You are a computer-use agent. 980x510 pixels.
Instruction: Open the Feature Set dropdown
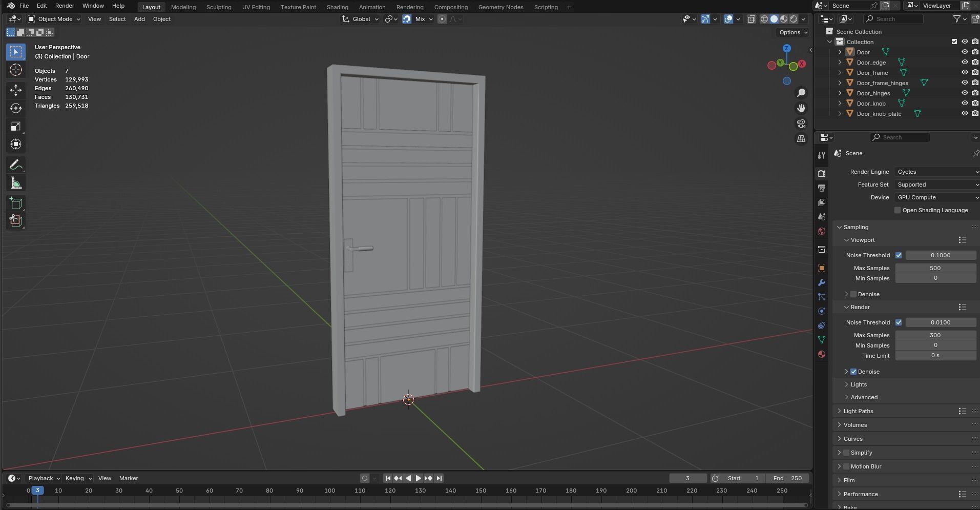(937, 185)
